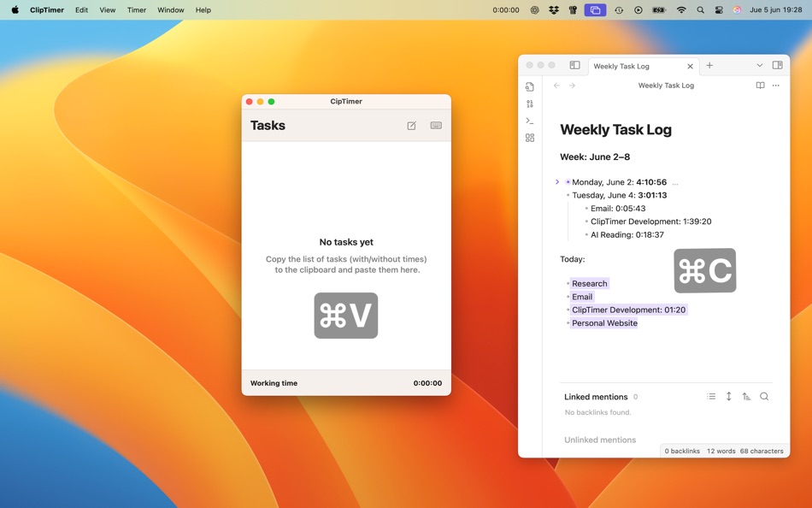Click 68 characters in status bar
This screenshot has height=508, width=812.
(x=762, y=451)
